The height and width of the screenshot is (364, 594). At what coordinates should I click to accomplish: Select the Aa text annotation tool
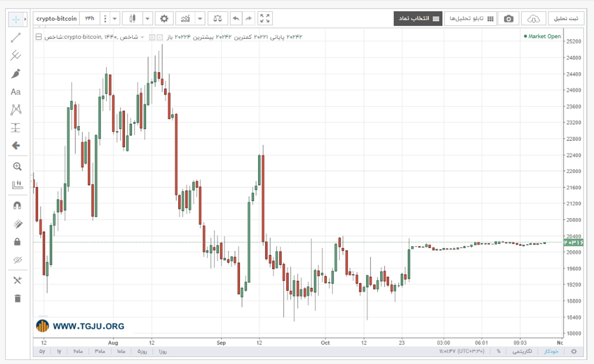pos(16,92)
